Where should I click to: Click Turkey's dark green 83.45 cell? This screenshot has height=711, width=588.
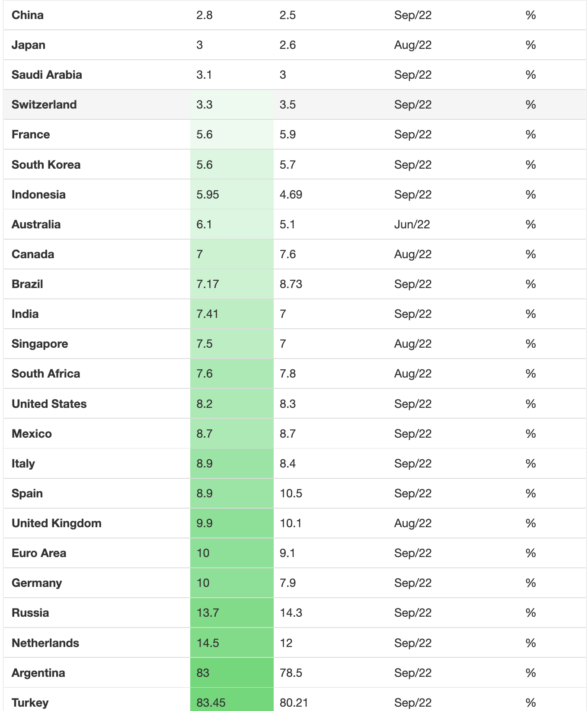pyautogui.click(x=232, y=699)
